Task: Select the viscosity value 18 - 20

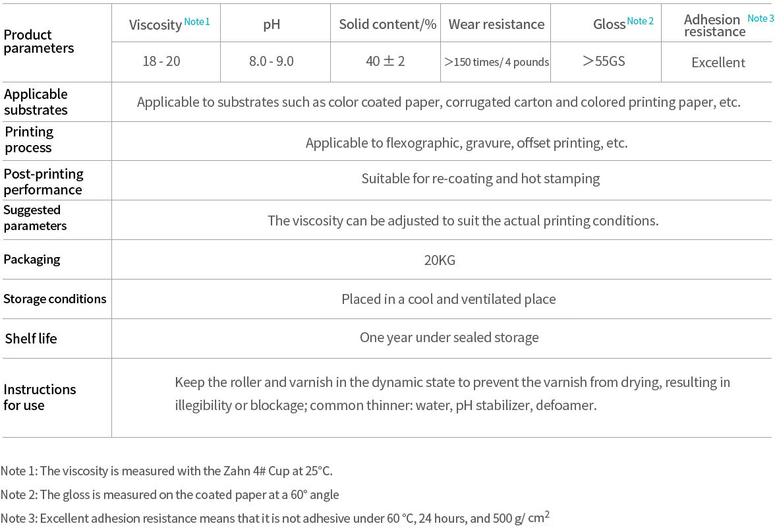Action: point(161,62)
